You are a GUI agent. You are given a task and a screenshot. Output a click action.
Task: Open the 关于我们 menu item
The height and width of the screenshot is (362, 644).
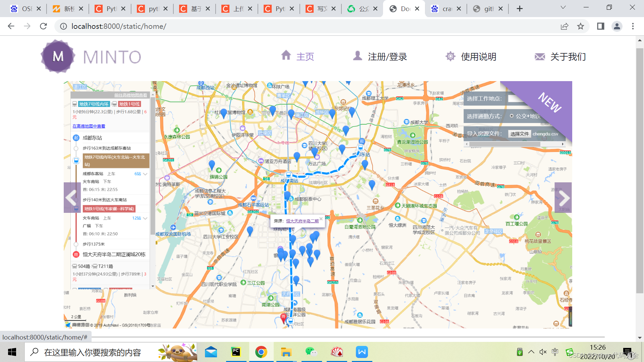[568, 57]
